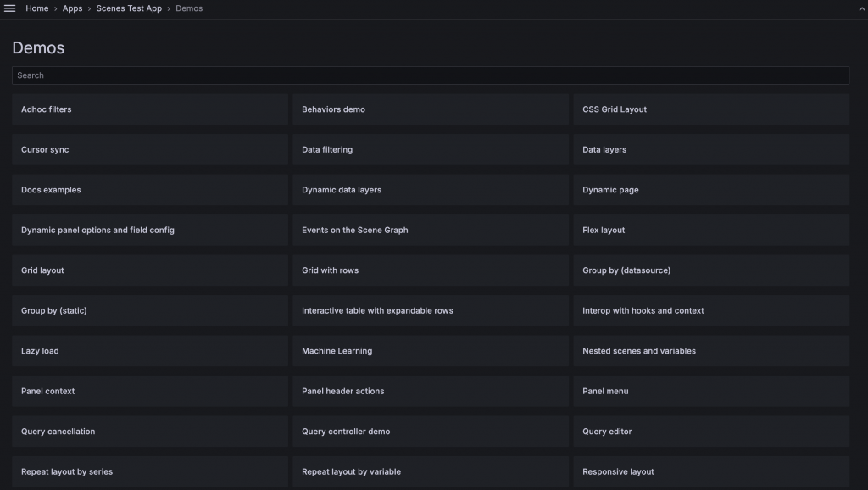Open Events on the Scene Graph

[431, 231]
